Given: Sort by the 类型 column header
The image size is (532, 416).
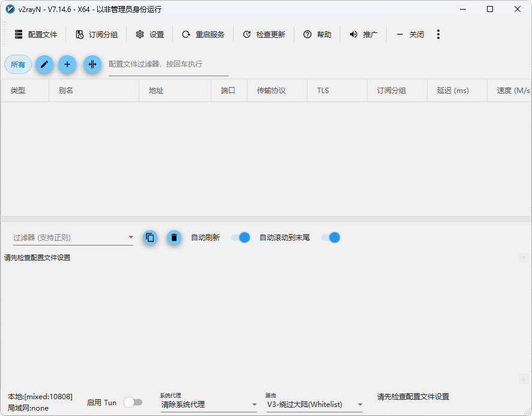Looking at the screenshot, I should [x=25, y=91].
